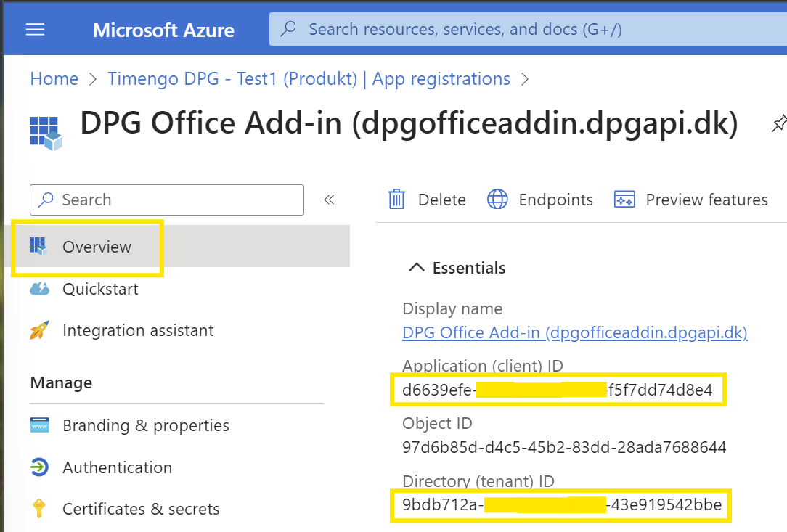Go to Home breadcrumb link
The width and height of the screenshot is (787, 532).
click(54, 79)
